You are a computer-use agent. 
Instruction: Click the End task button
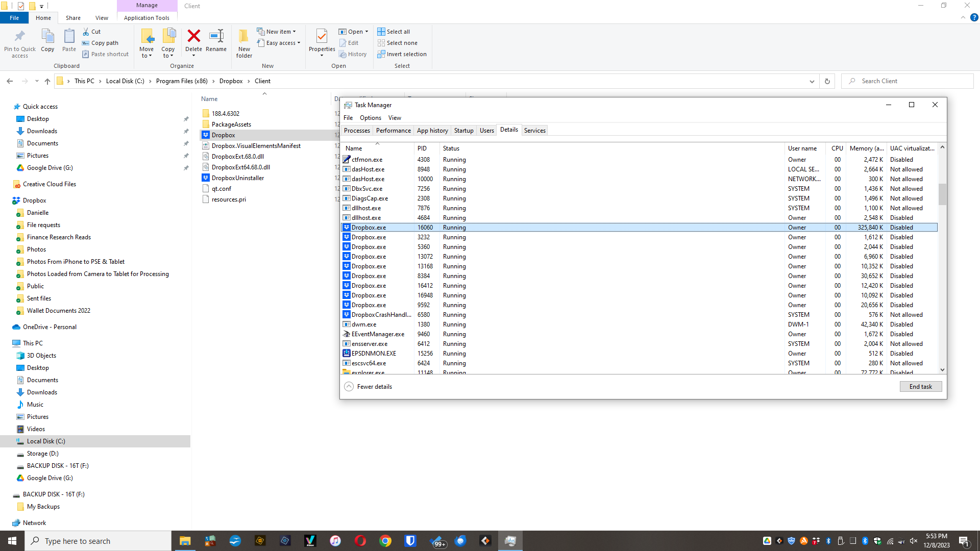(x=920, y=387)
